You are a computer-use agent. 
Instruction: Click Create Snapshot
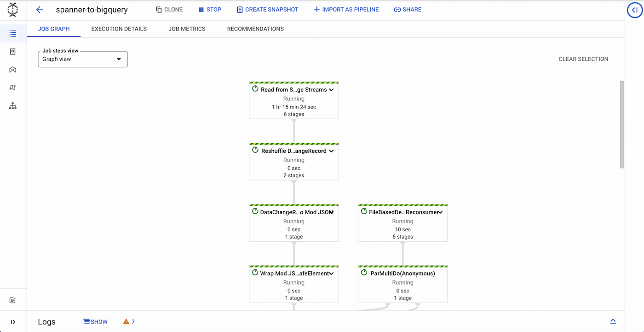[267, 10]
